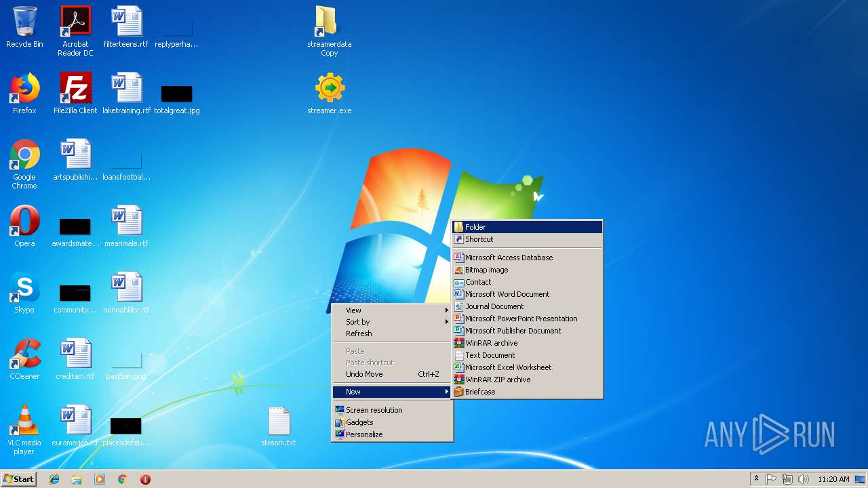
Task: Open Windows Explorer from the taskbar
Action: coord(77,479)
